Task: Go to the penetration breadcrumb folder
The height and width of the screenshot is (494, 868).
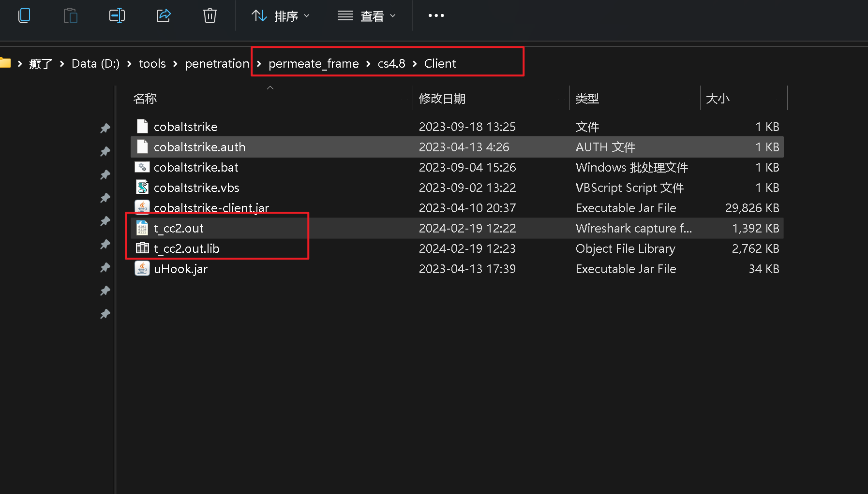Action: (217, 63)
